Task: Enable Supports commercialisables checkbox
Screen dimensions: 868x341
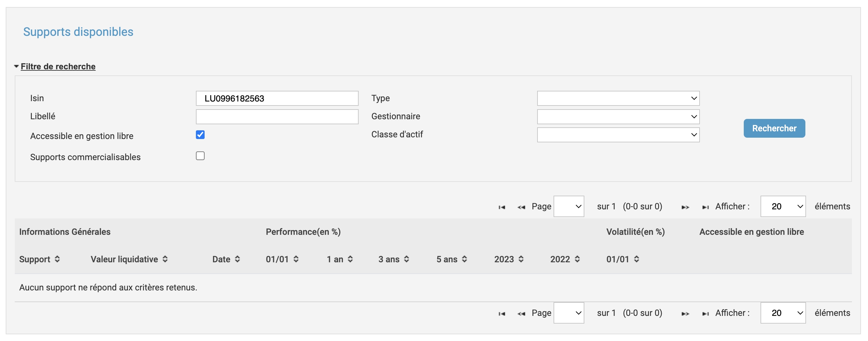Action: pos(200,156)
